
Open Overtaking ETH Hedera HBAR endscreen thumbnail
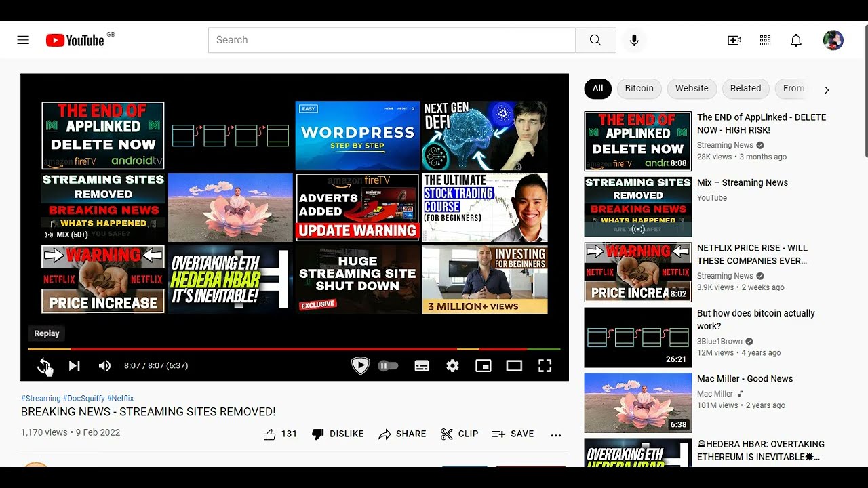(x=231, y=279)
